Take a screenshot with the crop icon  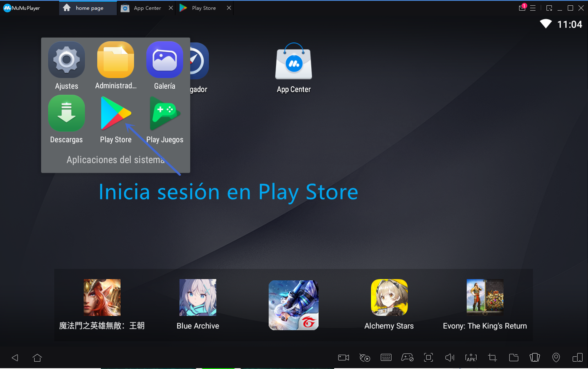(x=492, y=358)
